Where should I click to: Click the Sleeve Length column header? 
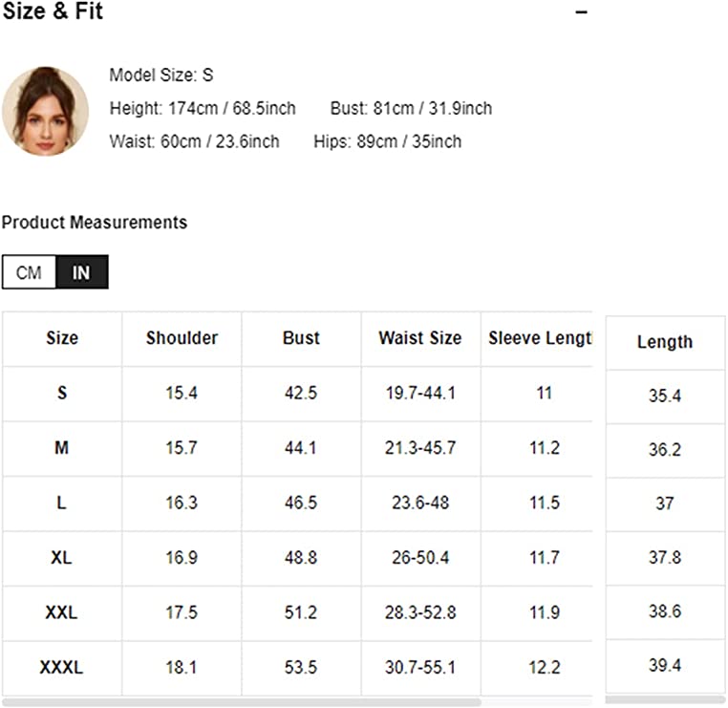tap(539, 338)
